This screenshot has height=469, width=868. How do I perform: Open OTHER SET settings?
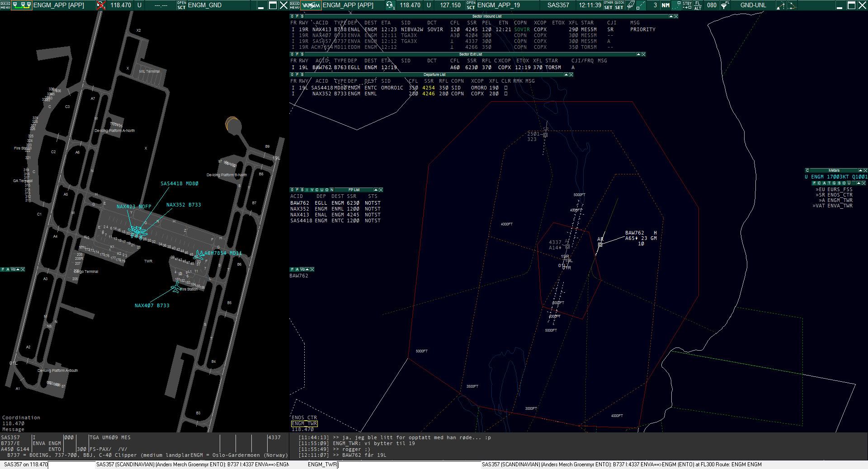(x=608, y=5)
